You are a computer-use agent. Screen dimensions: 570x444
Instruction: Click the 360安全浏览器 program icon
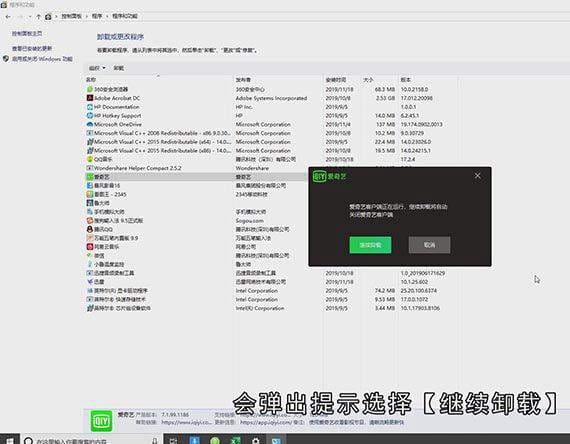pyautogui.click(x=90, y=89)
